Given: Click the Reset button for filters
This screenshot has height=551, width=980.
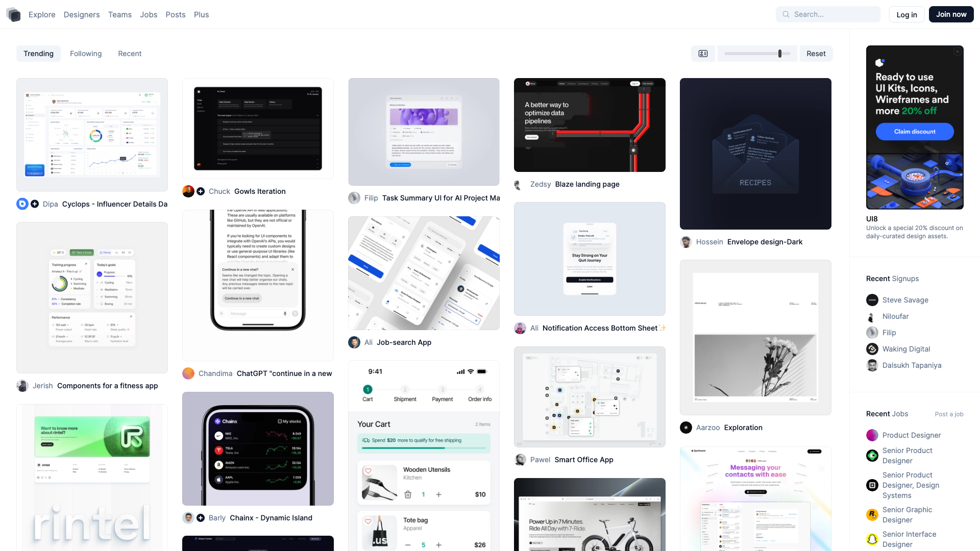Looking at the screenshot, I should pyautogui.click(x=816, y=54).
